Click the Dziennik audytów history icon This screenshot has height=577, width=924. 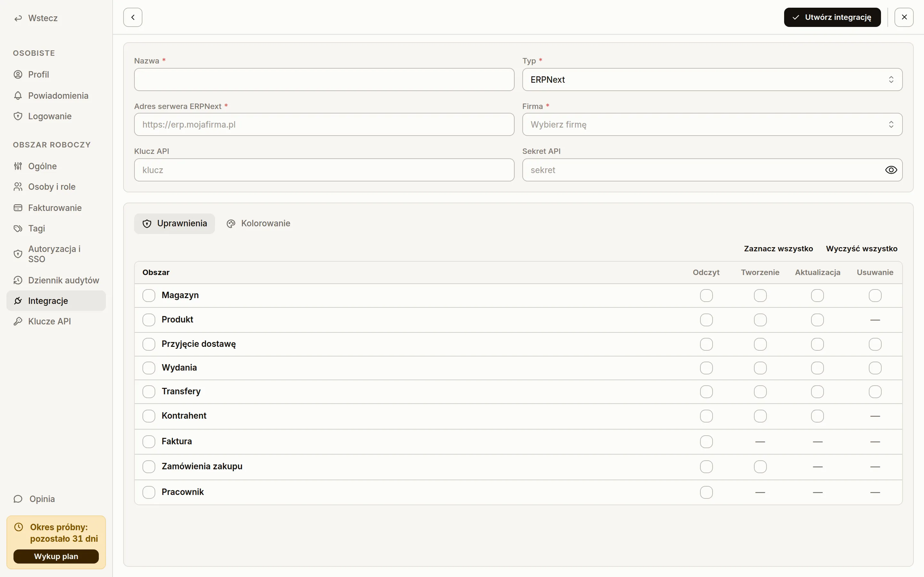click(x=18, y=280)
